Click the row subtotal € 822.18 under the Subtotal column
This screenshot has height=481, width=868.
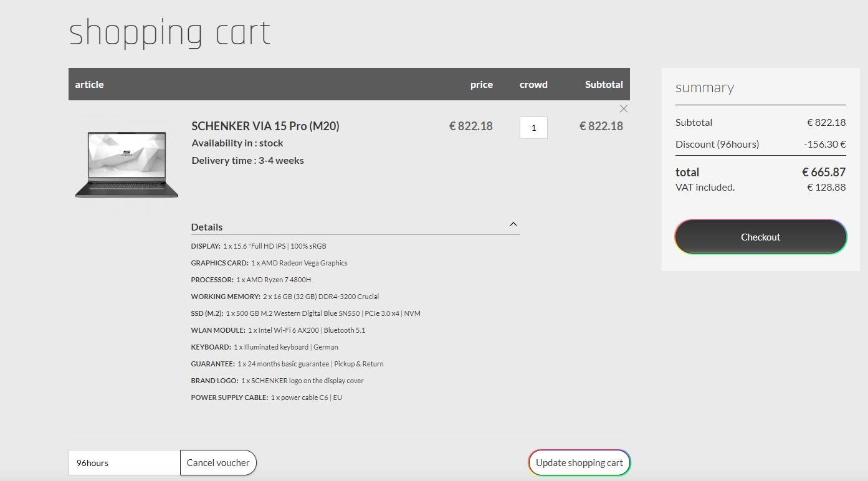[601, 126]
